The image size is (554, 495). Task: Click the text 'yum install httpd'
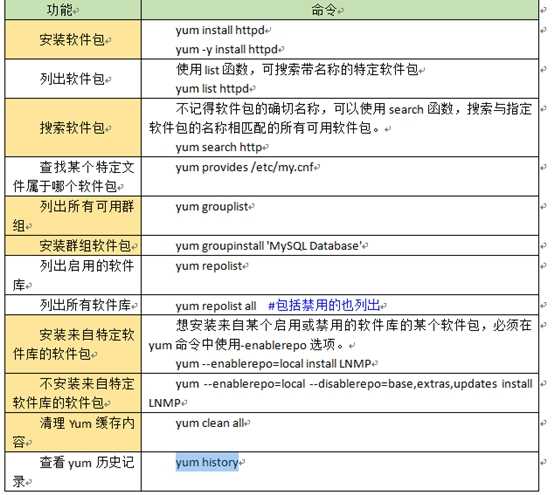point(220,30)
